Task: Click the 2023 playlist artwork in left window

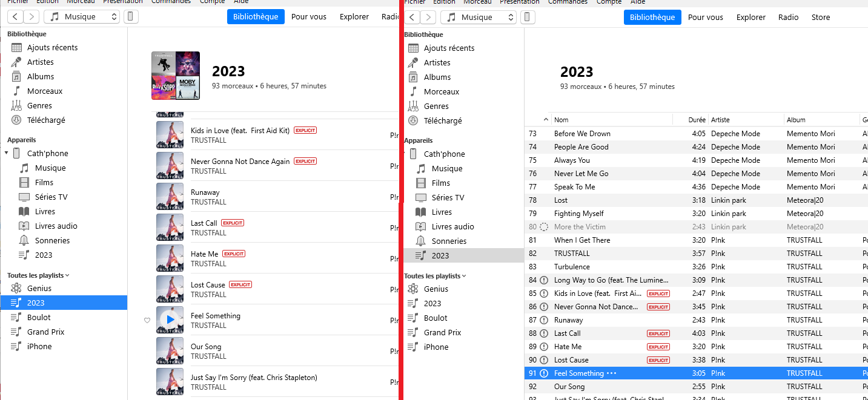Action: click(176, 76)
